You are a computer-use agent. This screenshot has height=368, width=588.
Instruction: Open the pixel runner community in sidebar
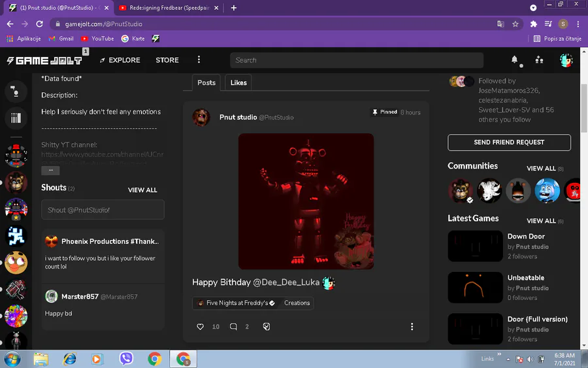coord(16,235)
